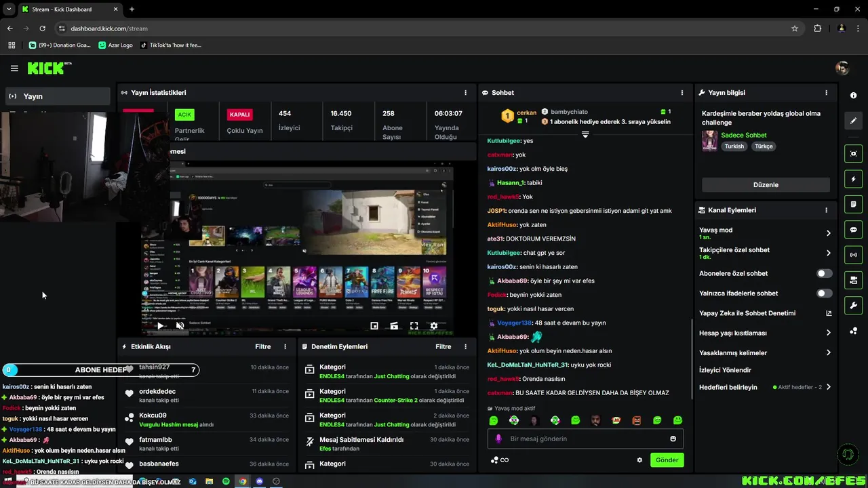Screen dimensions: 868x488
Task: Click the AÇIK Partnerlik Gelir status badge
Action: (184, 115)
